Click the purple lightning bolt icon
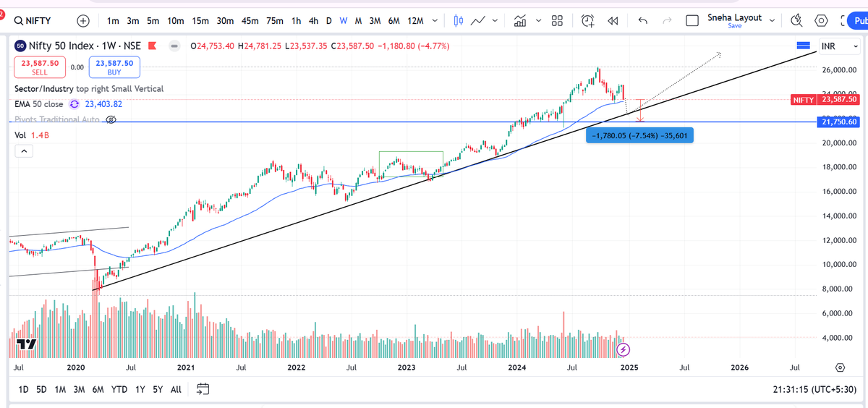The image size is (868, 408). (624, 349)
